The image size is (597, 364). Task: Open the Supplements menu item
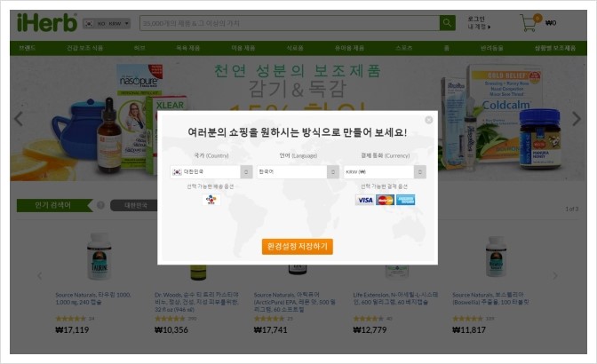[x=85, y=48]
